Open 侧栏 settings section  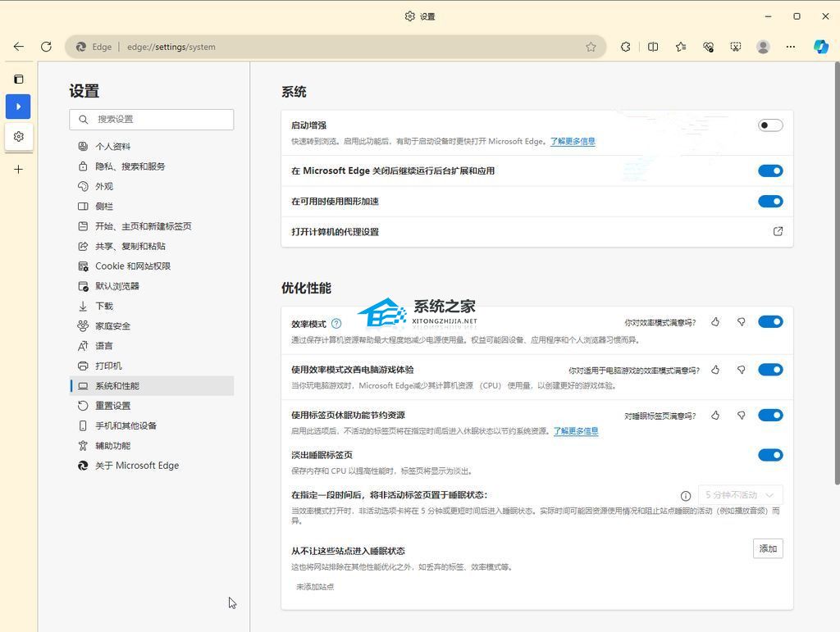tap(152, 206)
